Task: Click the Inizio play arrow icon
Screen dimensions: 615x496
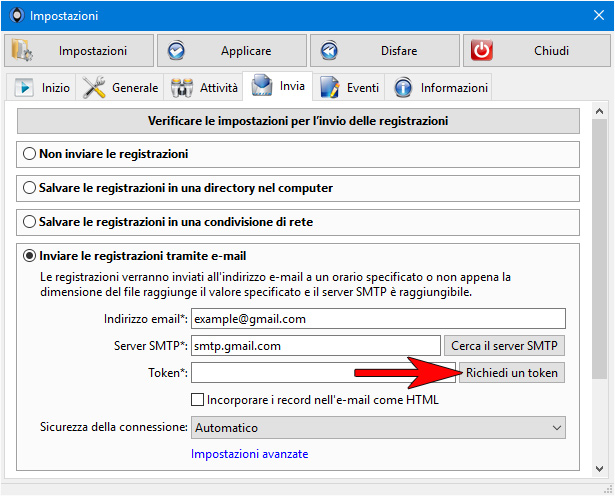Action: [24, 87]
